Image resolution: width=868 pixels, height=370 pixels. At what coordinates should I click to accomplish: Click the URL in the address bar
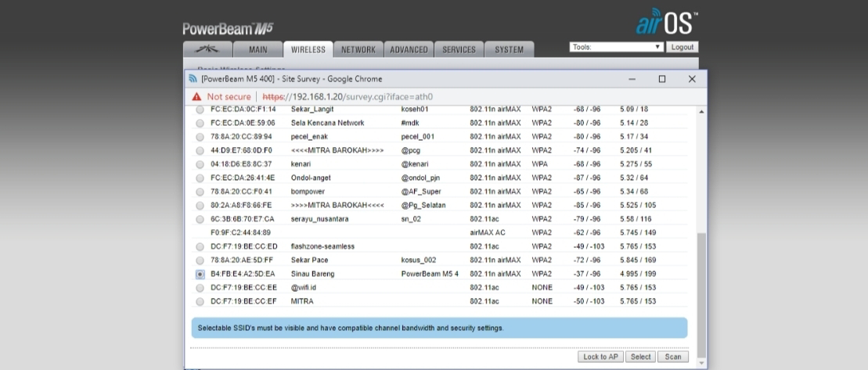click(x=348, y=97)
